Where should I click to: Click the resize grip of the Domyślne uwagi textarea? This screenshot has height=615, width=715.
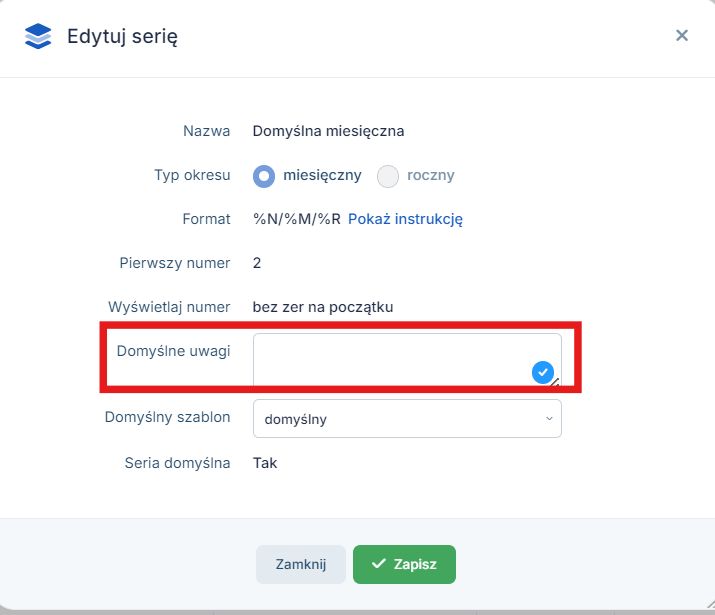point(555,382)
